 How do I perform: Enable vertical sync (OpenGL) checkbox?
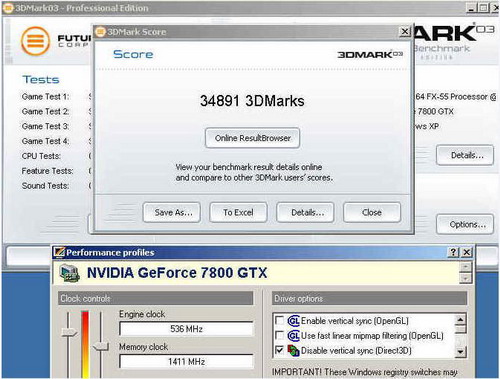279,320
